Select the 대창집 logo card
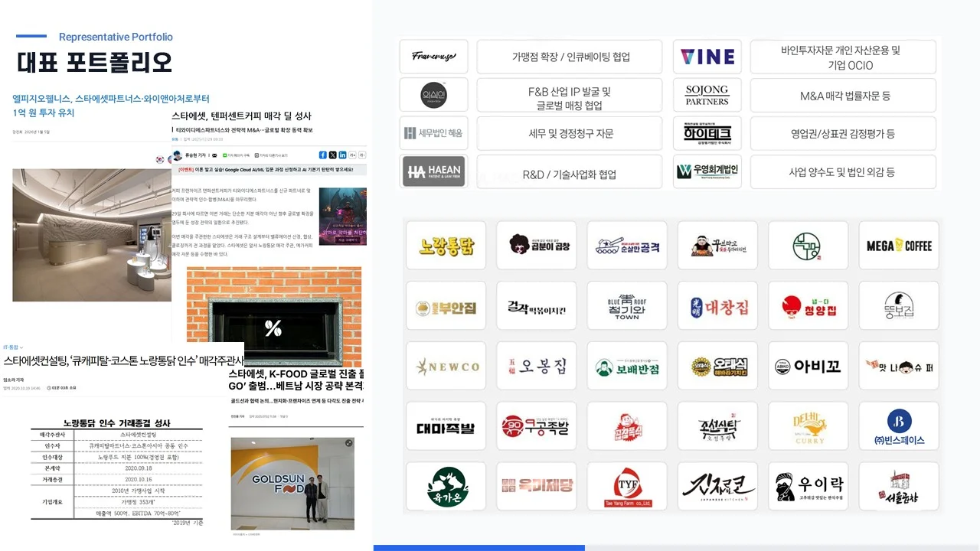980x551 pixels. click(x=717, y=305)
